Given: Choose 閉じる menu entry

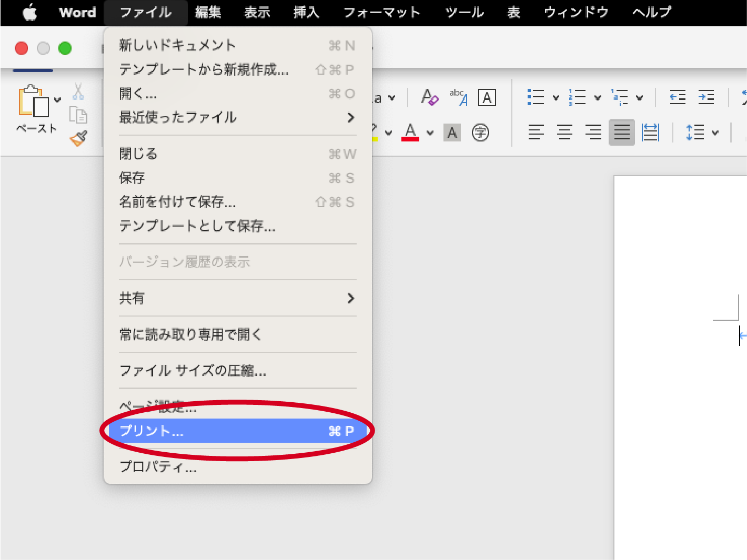Looking at the screenshot, I should point(237,154).
